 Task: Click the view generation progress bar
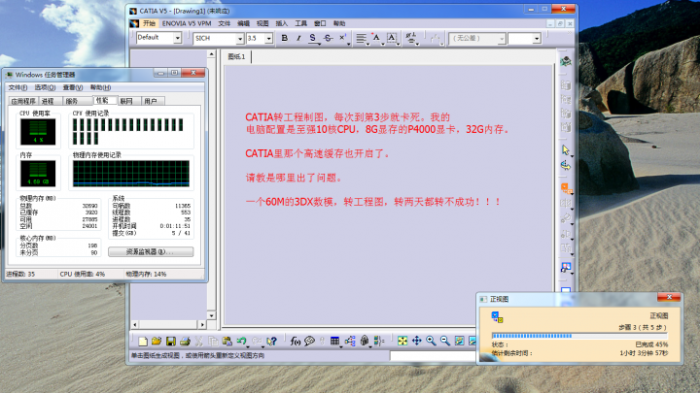coord(579,336)
